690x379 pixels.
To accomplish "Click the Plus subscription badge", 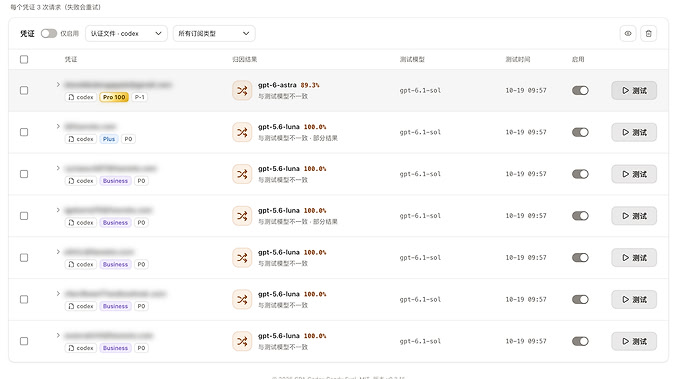I will click(109, 139).
